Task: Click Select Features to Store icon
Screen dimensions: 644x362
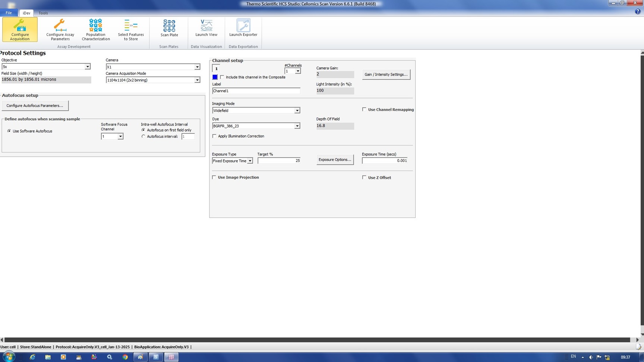Action: point(131,29)
